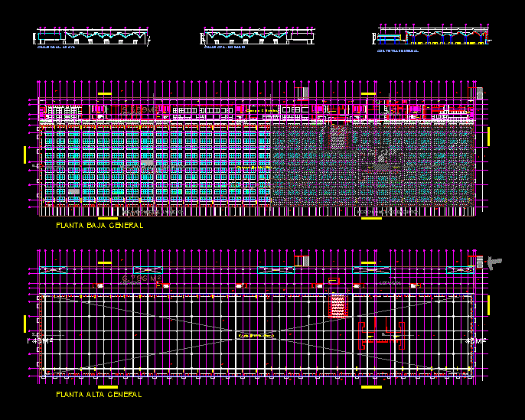Click the caption under the left section drawing
Image resolution: width=525 pixels, height=420 pixels.
point(57,47)
